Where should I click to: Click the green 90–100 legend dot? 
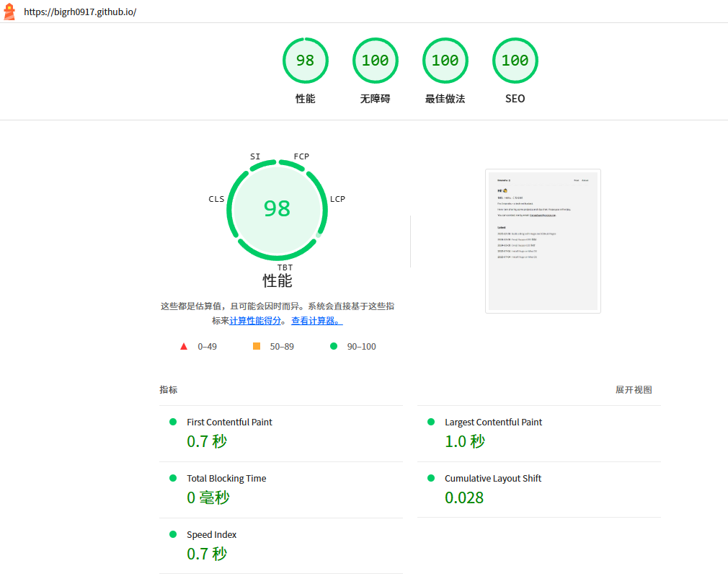334,346
